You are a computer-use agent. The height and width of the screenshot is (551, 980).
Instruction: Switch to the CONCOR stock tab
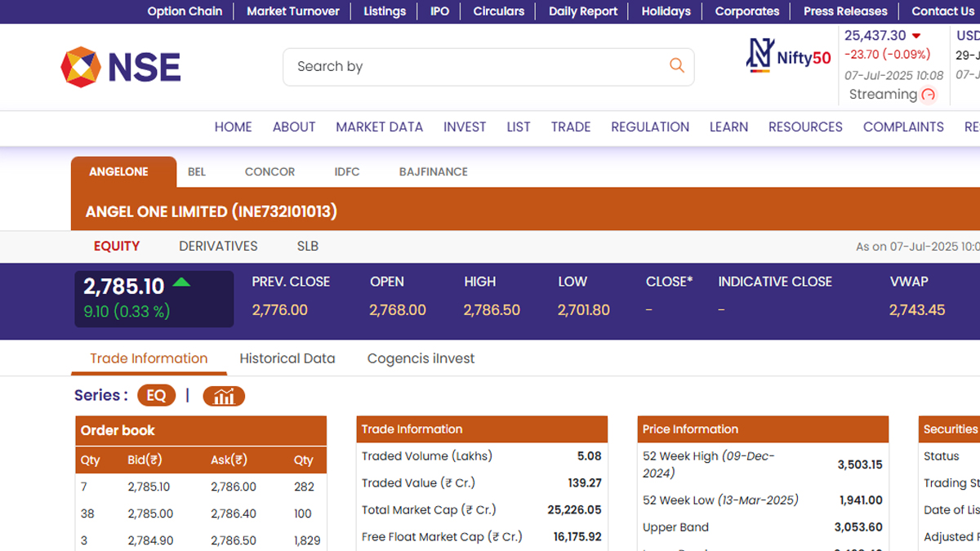(x=269, y=172)
